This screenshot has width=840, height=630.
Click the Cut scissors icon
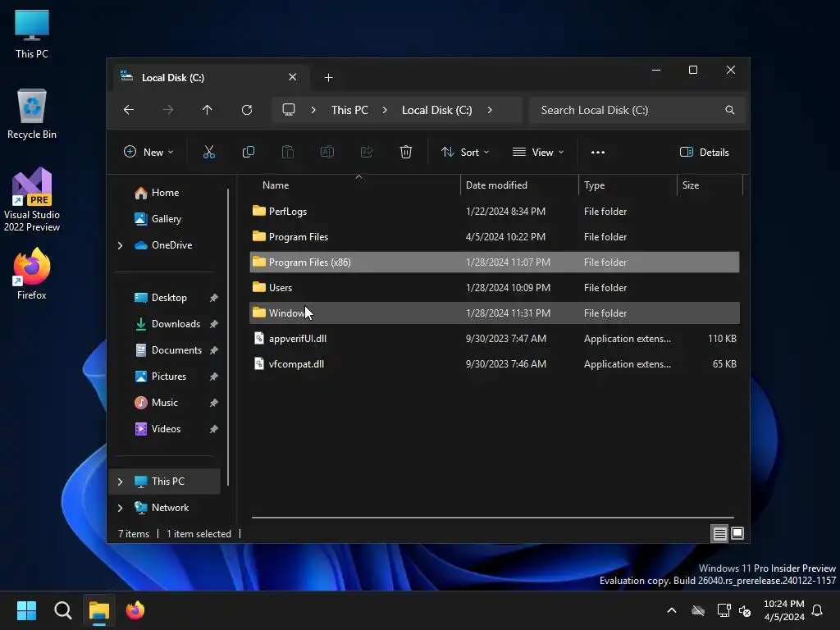pos(209,152)
